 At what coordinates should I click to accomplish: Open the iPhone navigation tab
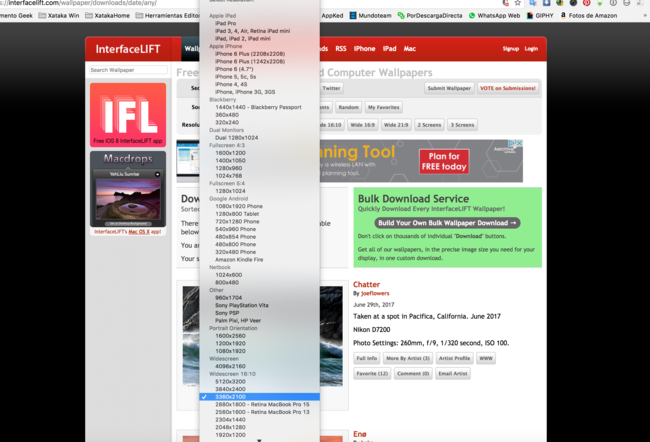[x=364, y=49]
